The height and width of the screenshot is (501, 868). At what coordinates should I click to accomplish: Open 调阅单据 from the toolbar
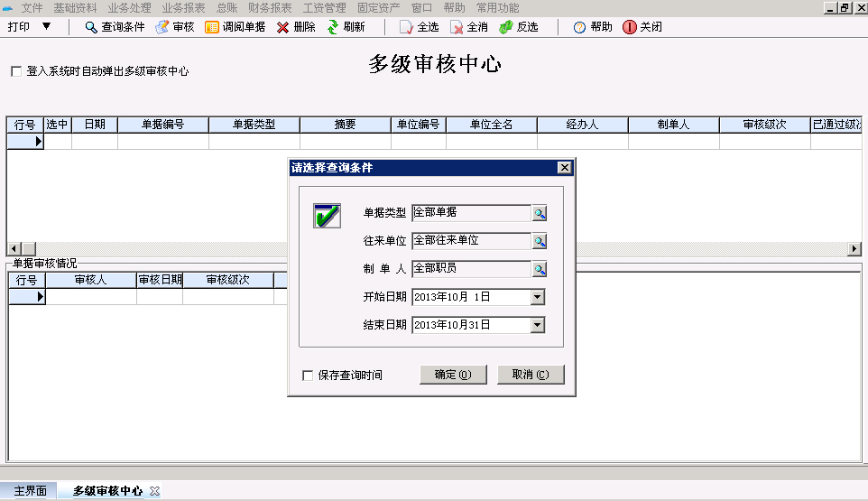(212, 27)
